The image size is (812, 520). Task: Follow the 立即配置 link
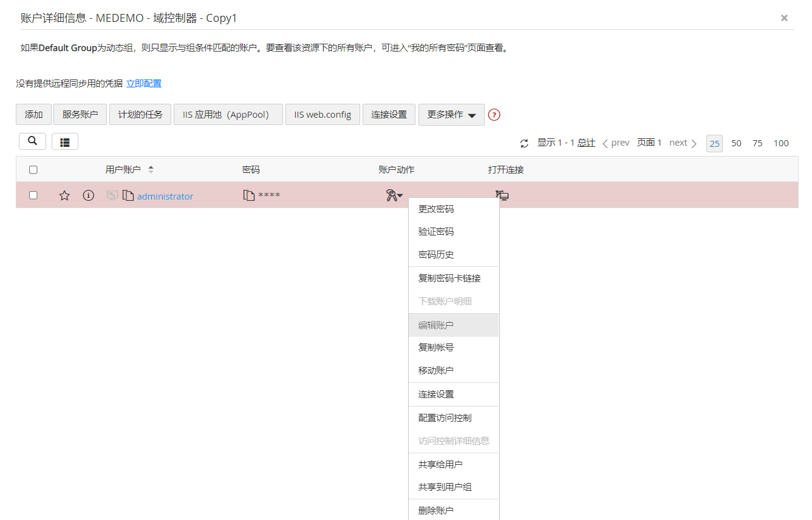(x=144, y=84)
